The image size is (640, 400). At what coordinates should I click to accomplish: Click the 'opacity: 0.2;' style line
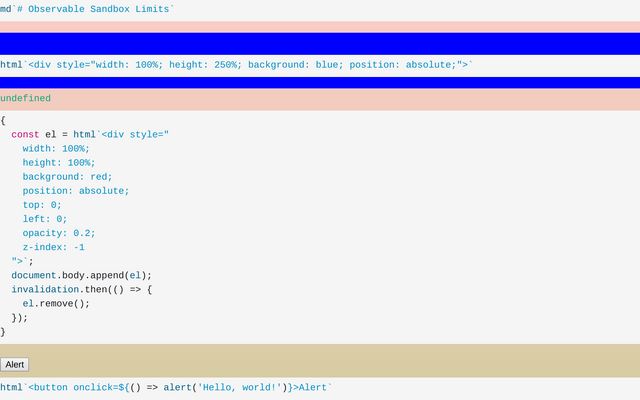click(x=59, y=233)
